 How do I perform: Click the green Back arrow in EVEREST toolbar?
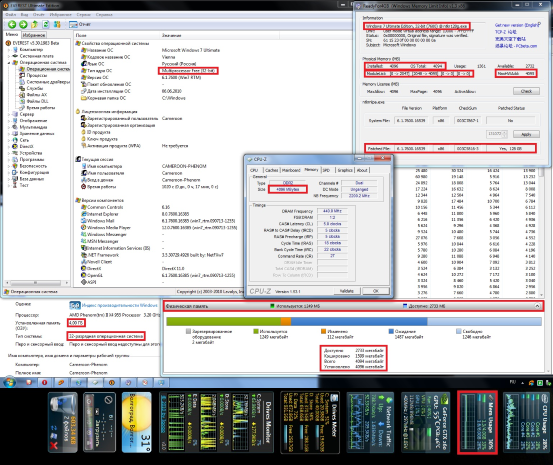pyautogui.click(x=12, y=24)
